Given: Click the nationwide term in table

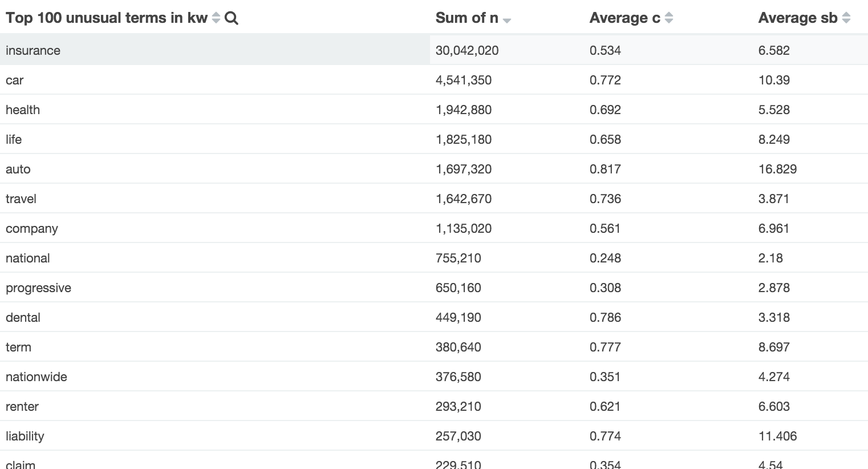Looking at the screenshot, I should 36,377.
